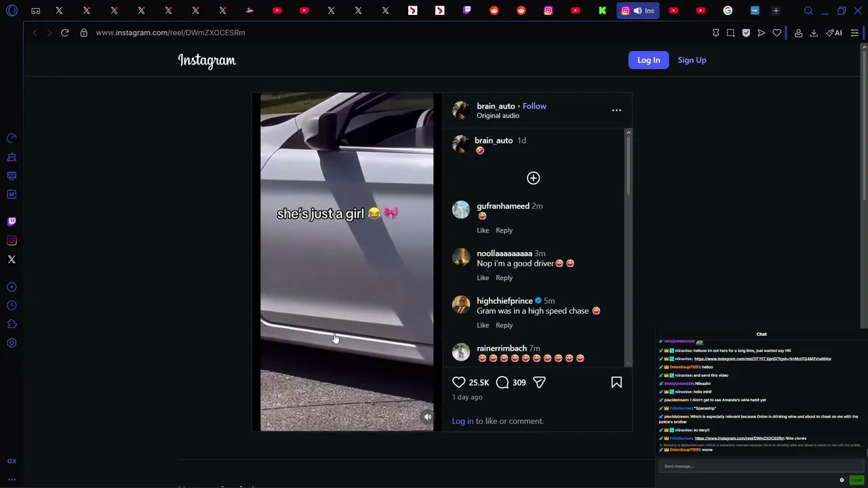The width and height of the screenshot is (868, 488).
Task: Open GX Control speedometer icon in sidebar
Action: (12, 138)
